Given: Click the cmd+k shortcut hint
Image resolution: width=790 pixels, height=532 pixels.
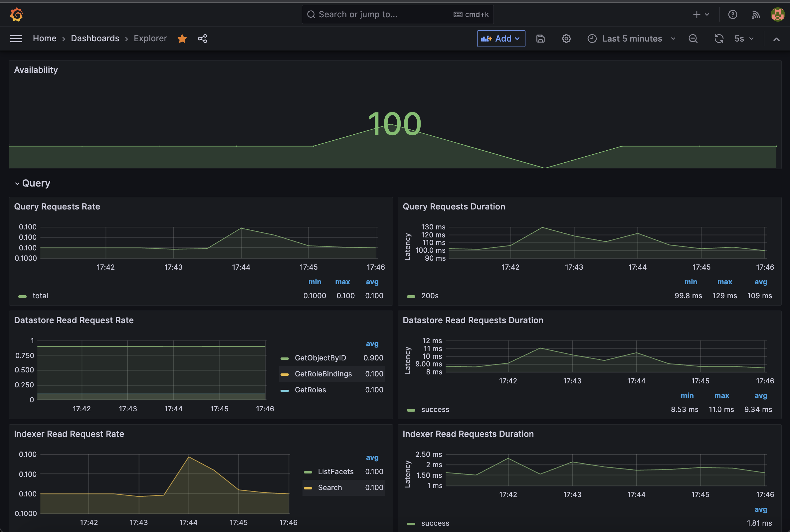Looking at the screenshot, I should [471, 15].
